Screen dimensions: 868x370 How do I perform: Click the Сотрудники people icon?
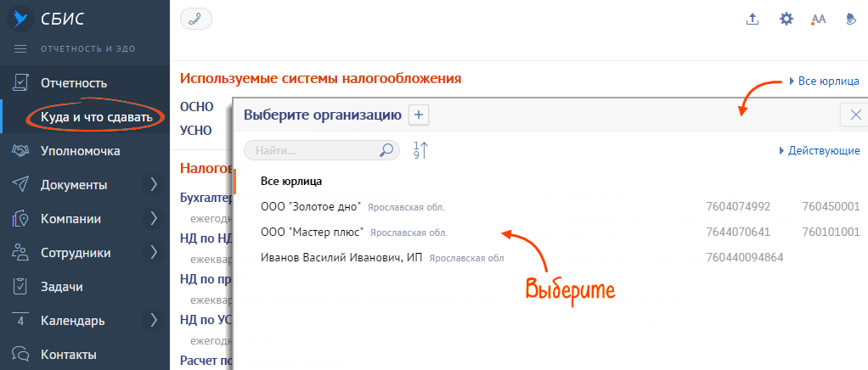[x=20, y=252]
